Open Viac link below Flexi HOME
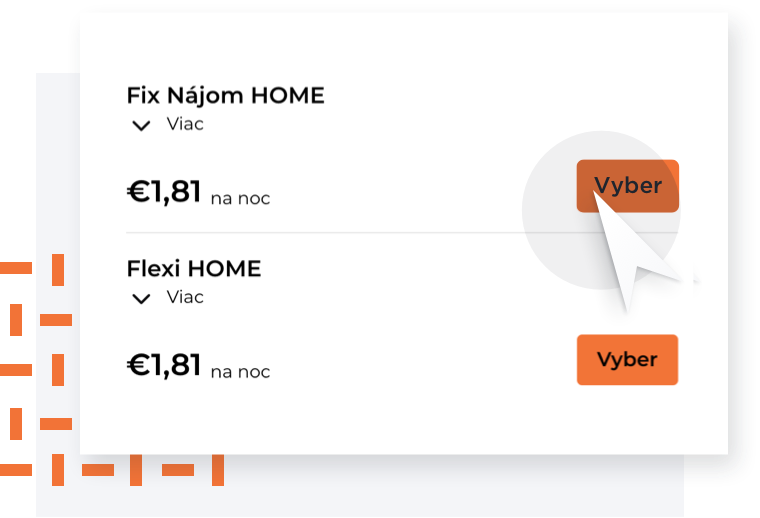Image resolution: width=760 pixels, height=518 pixels. click(185, 297)
